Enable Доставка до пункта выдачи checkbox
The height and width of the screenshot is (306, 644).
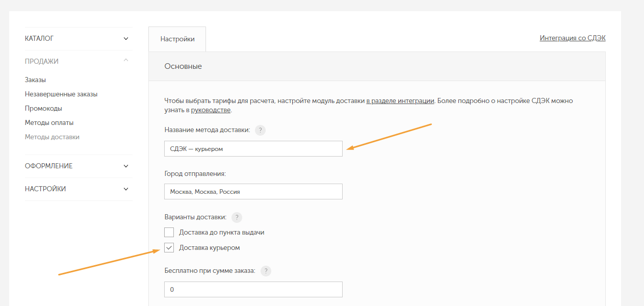coord(169,233)
